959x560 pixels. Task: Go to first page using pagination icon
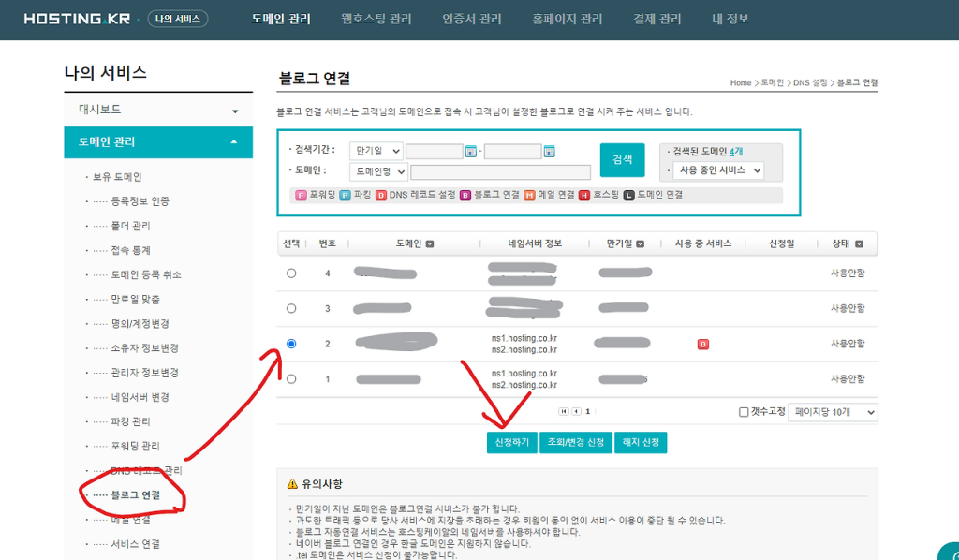pyautogui.click(x=564, y=411)
